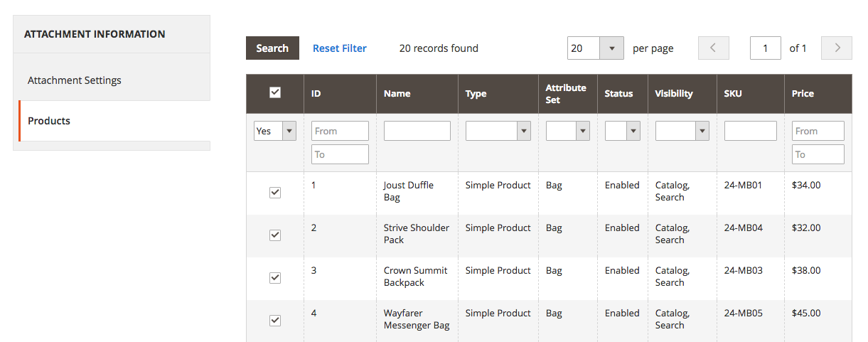Sort by the SKU column header

(751, 94)
